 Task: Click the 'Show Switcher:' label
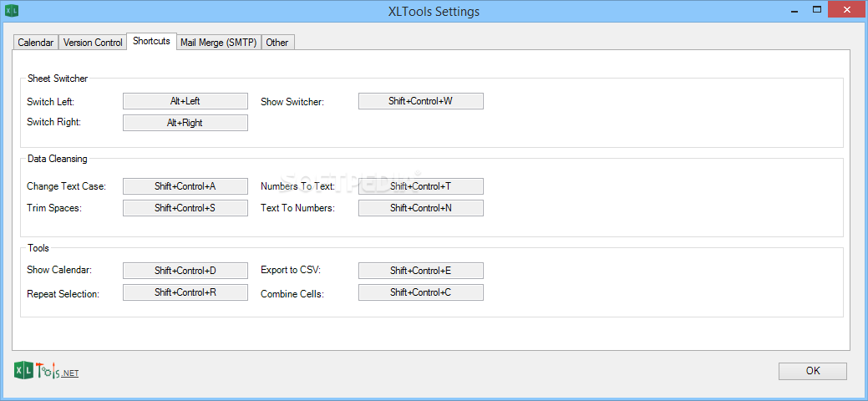[292, 102]
